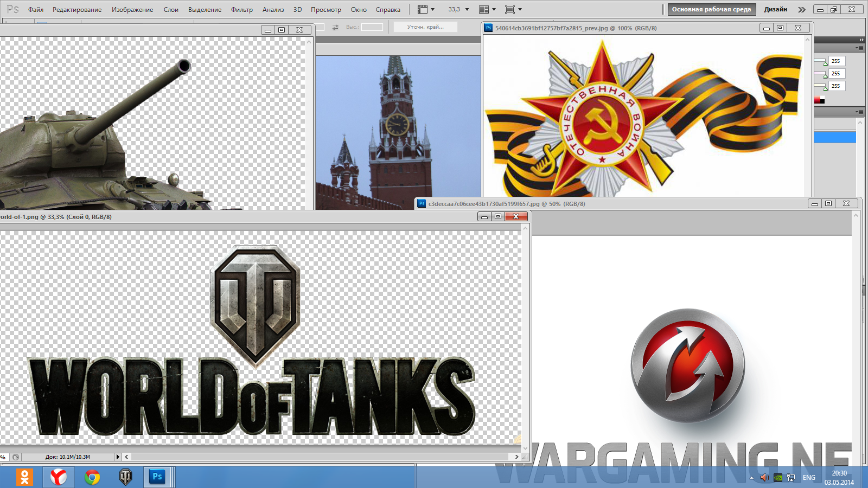Switch to the Дизайн workspace

point(775,9)
